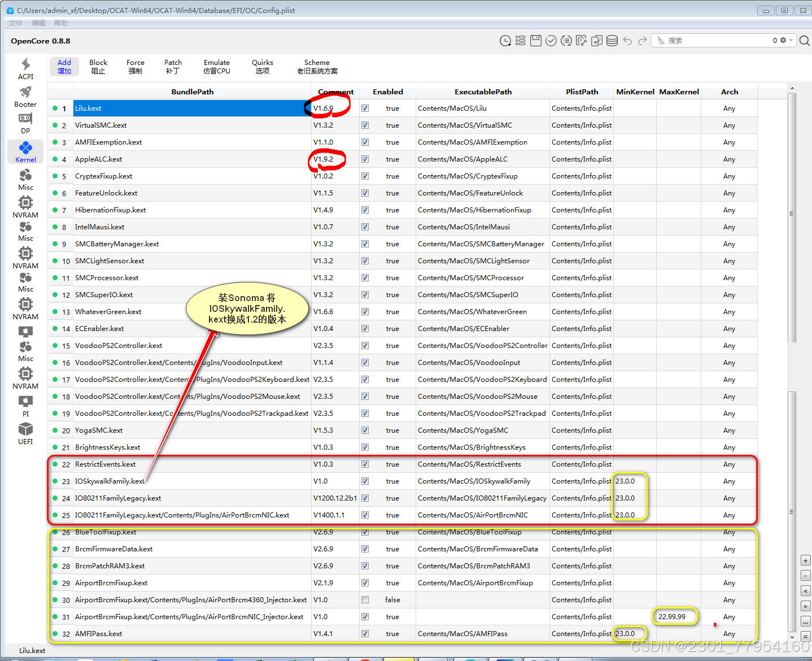Image resolution: width=812 pixels, height=661 pixels.
Task: Switch to the Emulate CPU tab
Action: click(x=217, y=67)
